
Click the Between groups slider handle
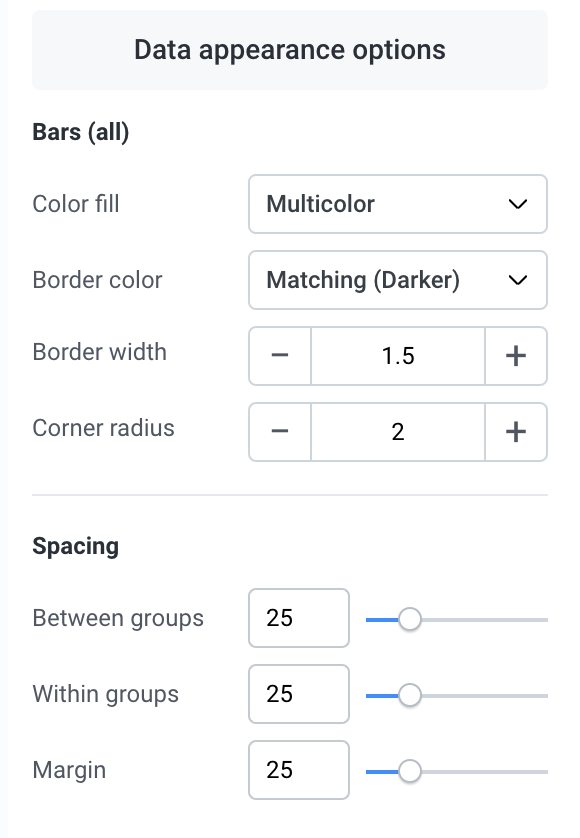[410, 619]
